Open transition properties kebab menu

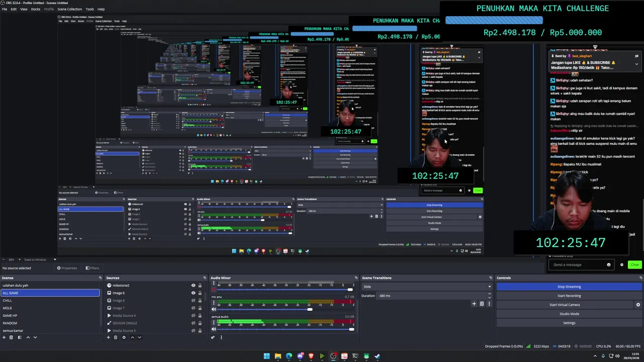coord(489,304)
